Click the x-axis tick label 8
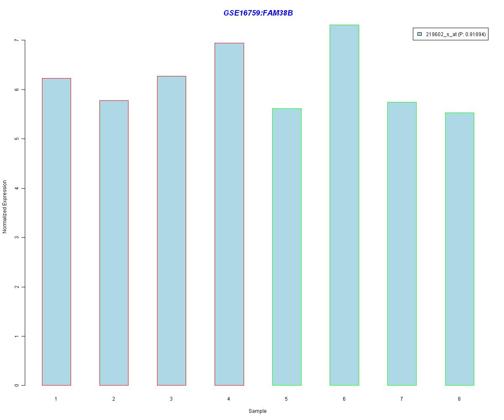The height and width of the screenshot is (420, 504). click(459, 399)
